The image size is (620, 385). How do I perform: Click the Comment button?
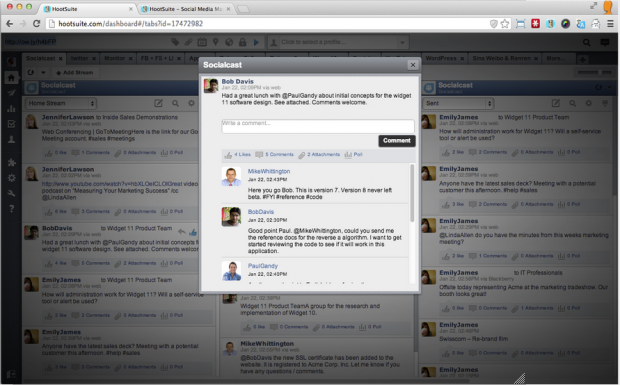[397, 141]
